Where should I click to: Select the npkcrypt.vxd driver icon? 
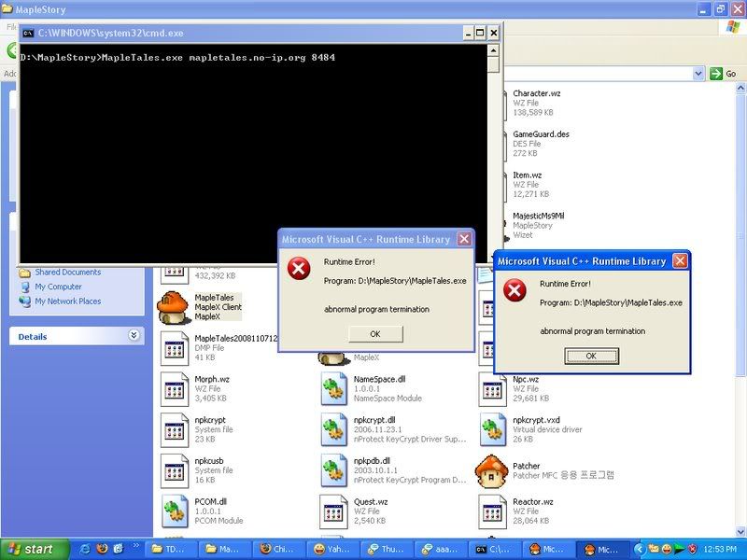click(x=492, y=430)
